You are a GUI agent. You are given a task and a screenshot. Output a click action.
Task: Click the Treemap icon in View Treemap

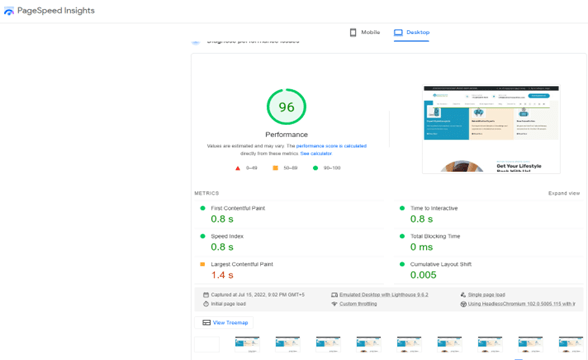pos(206,322)
